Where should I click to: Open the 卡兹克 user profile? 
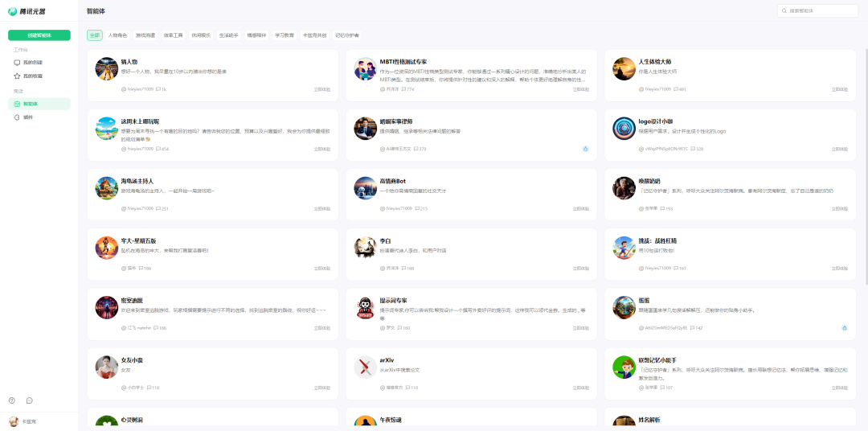[x=23, y=421]
